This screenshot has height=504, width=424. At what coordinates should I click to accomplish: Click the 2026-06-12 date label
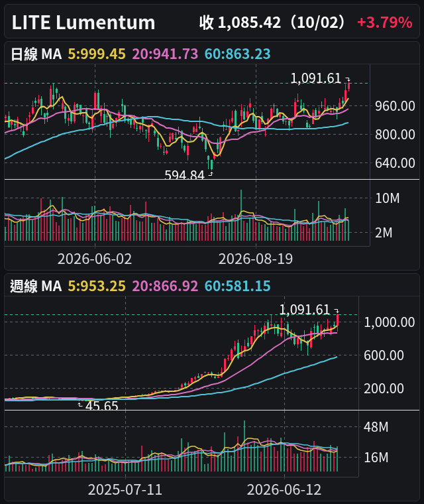pyautogui.click(x=284, y=490)
